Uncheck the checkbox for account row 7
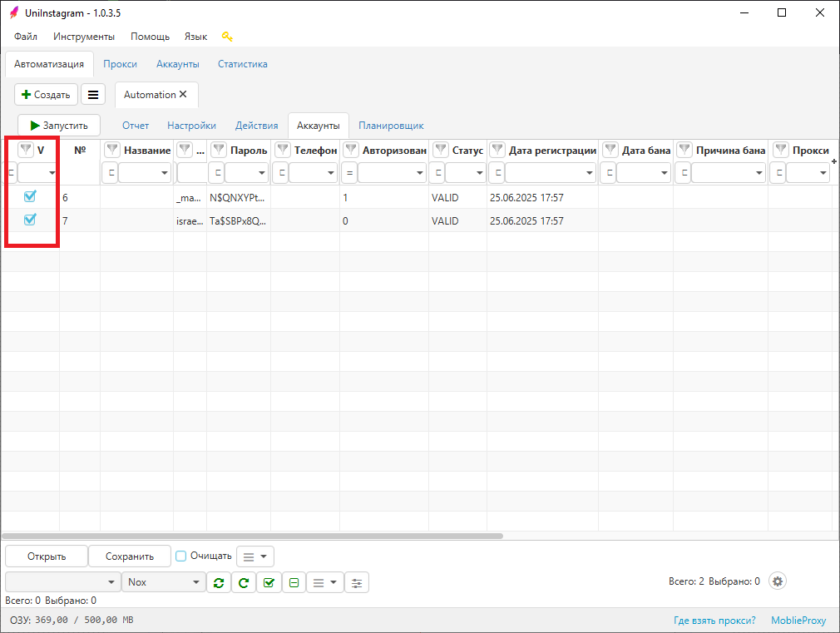The height and width of the screenshot is (633, 840). (x=30, y=220)
